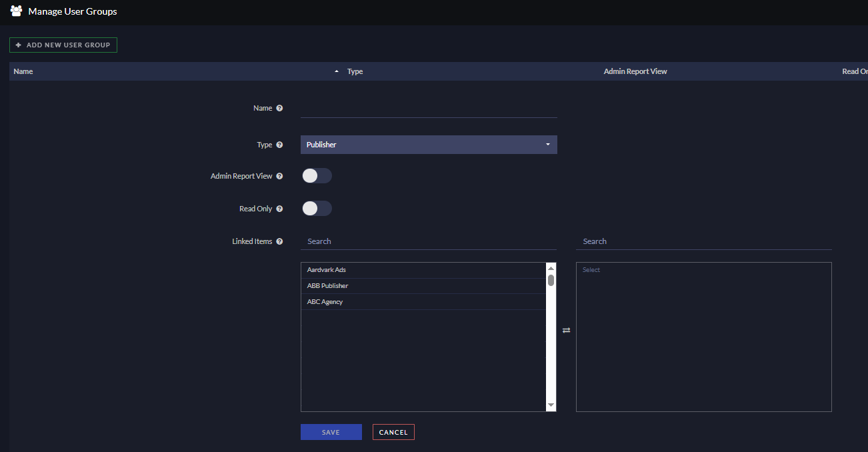Click the Cancel button
The image size is (868, 452).
[393, 432]
